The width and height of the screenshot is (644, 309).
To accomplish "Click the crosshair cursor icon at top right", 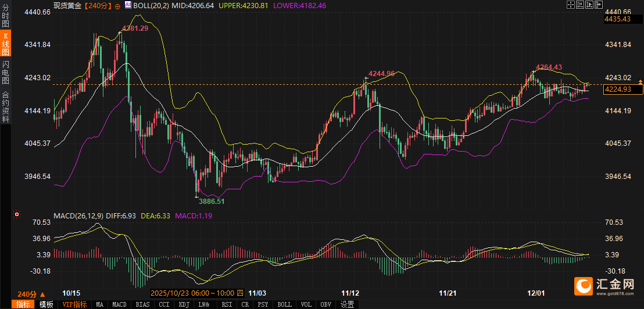I will tap(570, 5).
